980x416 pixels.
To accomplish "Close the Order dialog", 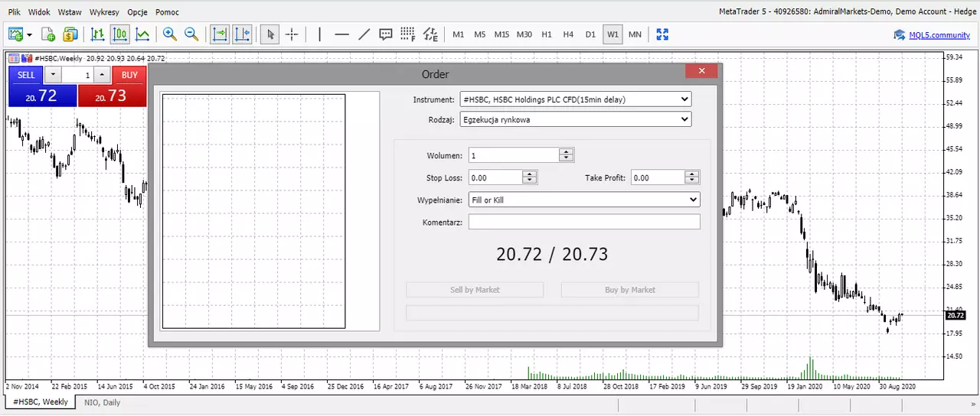I will [701, 71].
